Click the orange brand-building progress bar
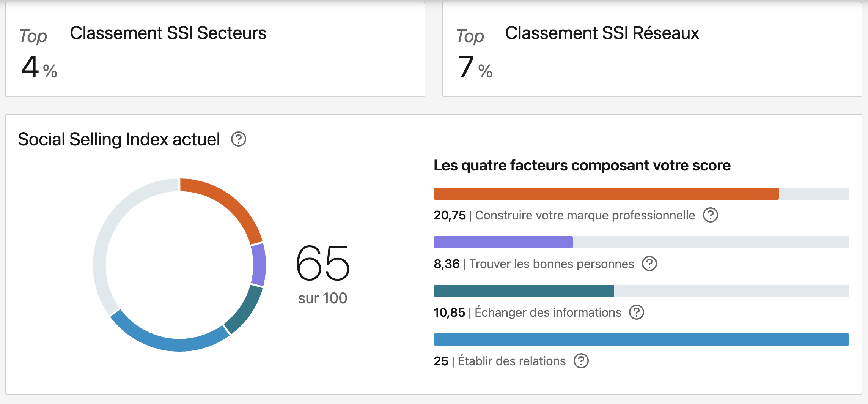 [x=606, y=194]
